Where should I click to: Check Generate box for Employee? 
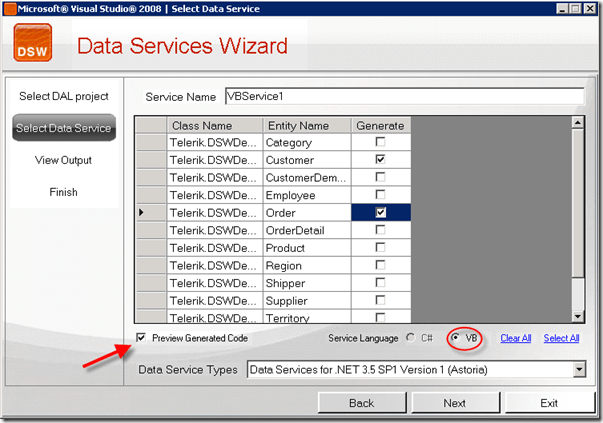(380, 195)
